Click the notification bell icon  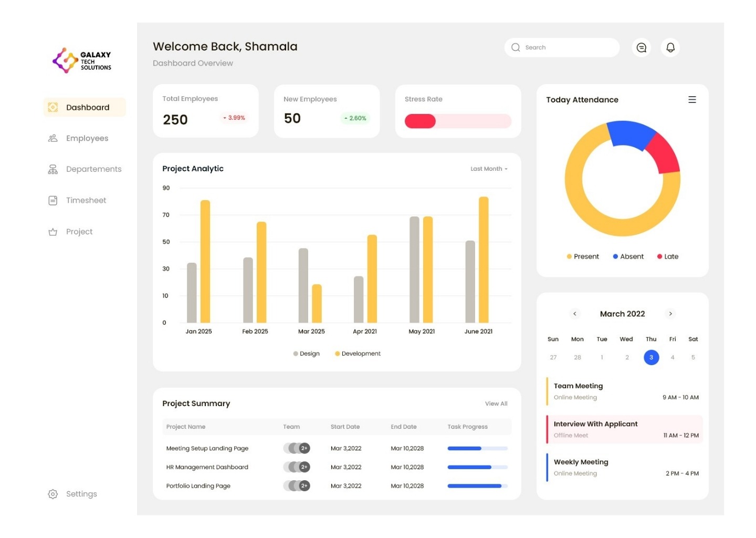(x=670, y=48)
